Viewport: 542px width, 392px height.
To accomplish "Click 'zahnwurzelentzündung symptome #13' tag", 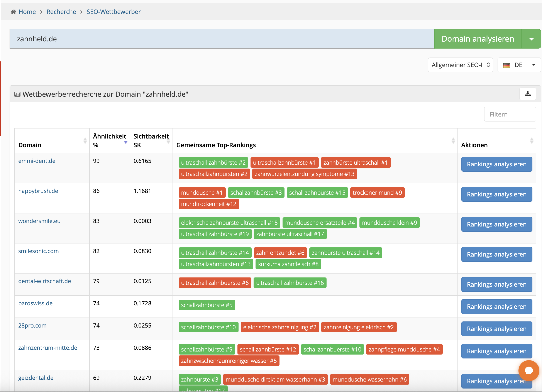I will coord(305,174).
